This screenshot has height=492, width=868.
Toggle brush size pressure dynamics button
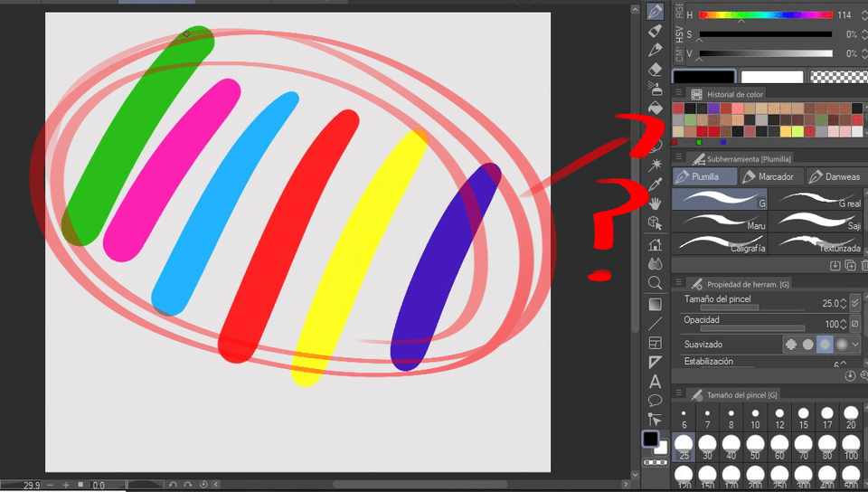[855, 303]
